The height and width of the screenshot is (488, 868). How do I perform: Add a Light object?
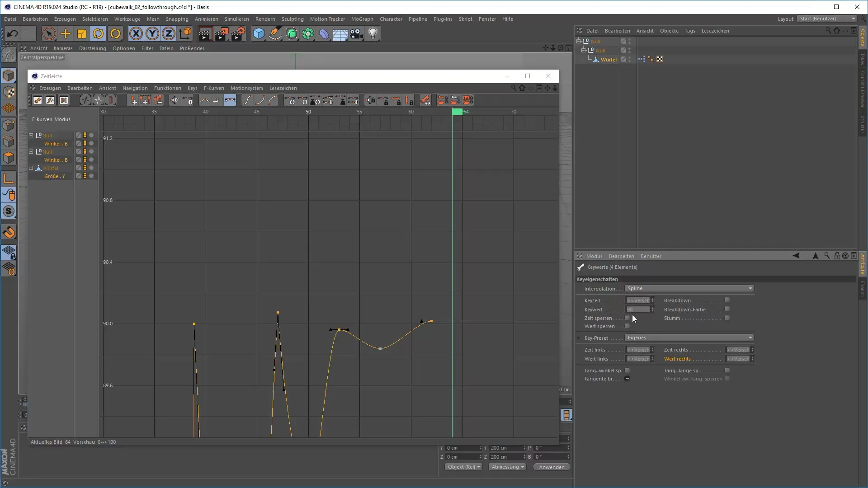(x=373, y=33)
